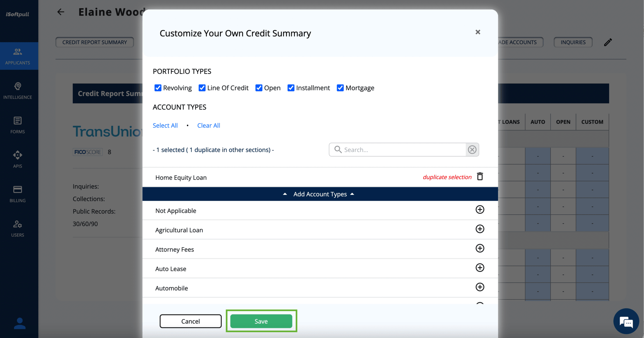
Task: Open the Intelligence sidebar section
Action: pos(18,91)
